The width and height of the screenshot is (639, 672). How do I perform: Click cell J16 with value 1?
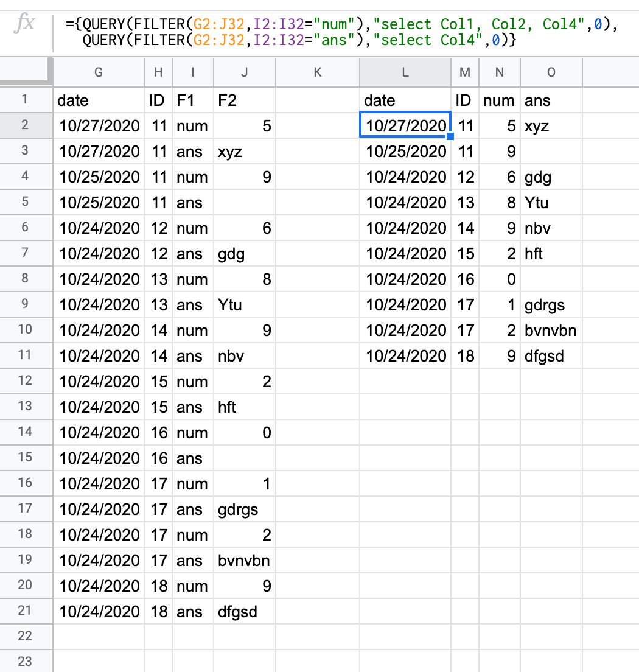(244, 483)
